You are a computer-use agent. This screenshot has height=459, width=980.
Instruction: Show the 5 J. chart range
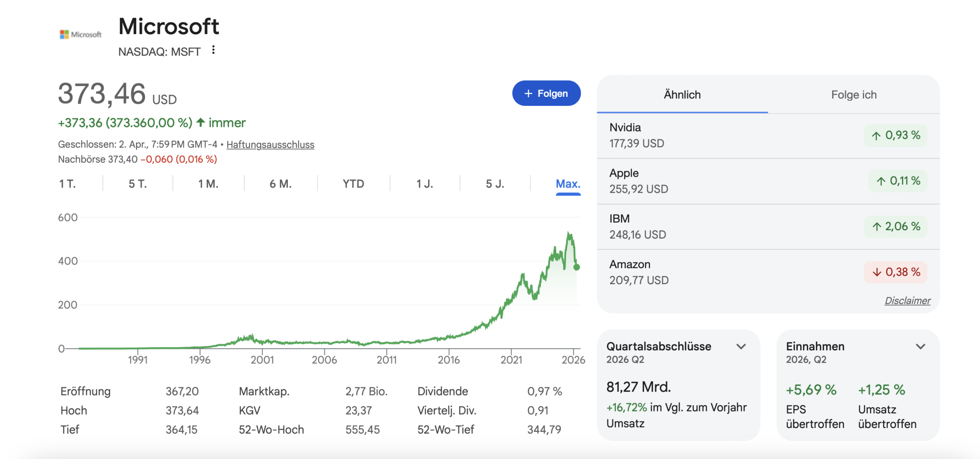[495, 184]
